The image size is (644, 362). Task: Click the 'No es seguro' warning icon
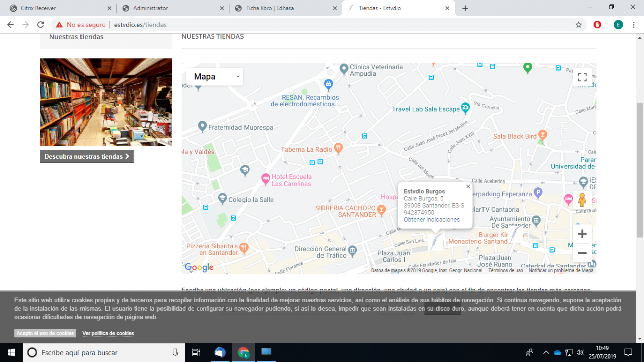pyautogui.click(x=59, y=25)
